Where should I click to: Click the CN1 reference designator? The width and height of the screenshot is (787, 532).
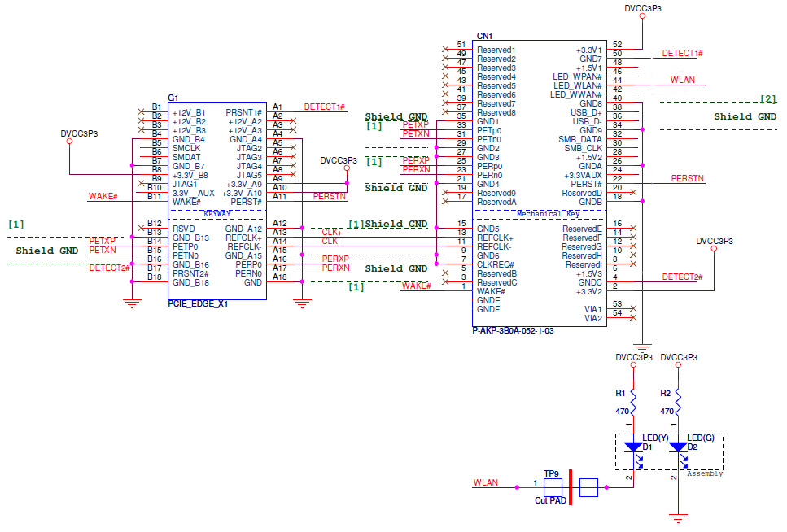484,37
